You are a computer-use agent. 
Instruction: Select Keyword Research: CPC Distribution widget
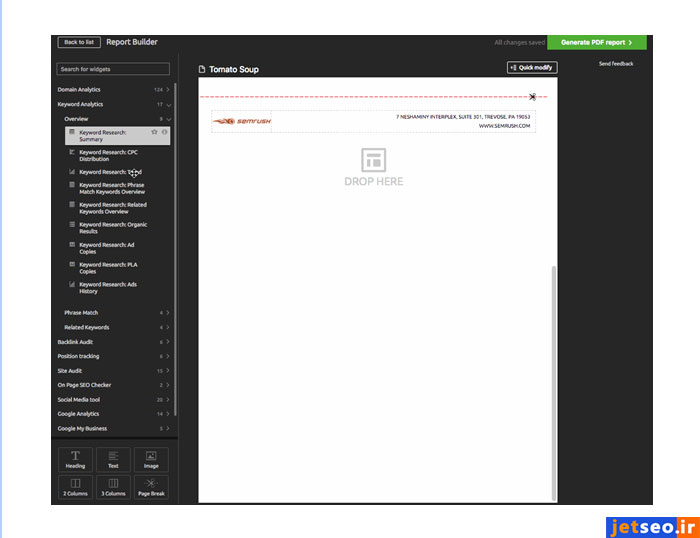click(x=108, y=155)
